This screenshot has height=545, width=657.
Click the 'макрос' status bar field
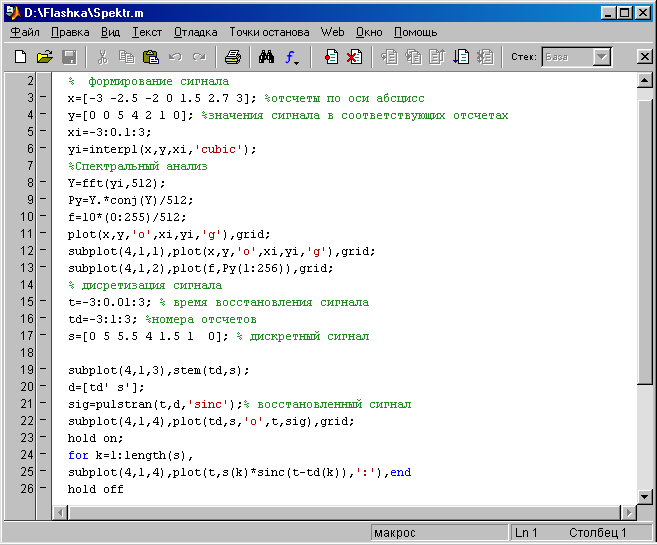pyautogui.click(x=439, y=533)
